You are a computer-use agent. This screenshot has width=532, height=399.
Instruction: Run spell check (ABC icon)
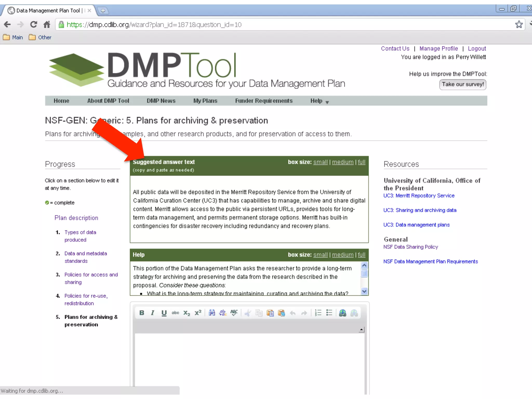click(234, 313)
